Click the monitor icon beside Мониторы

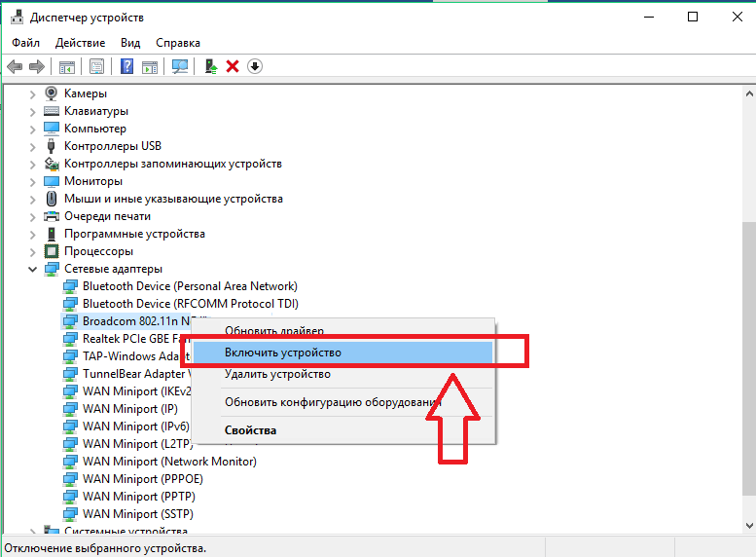(x=52, y=181)
